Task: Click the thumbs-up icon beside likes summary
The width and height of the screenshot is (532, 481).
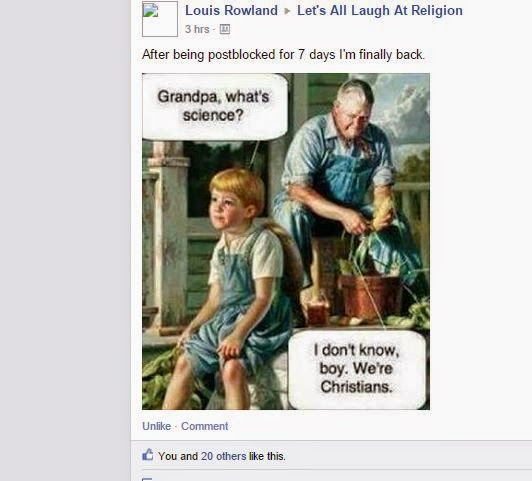Action: tap(148, 455)
